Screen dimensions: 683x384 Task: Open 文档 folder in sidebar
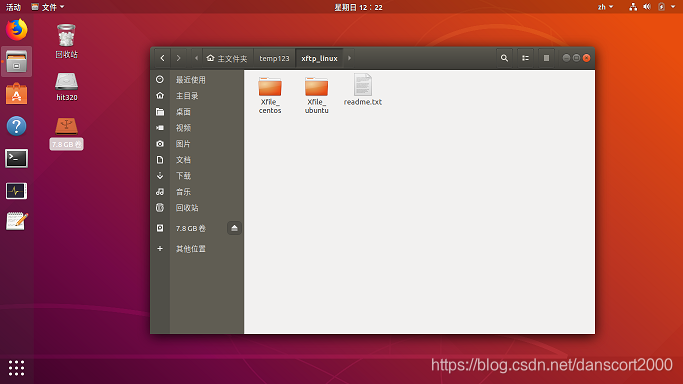pos(197,160)
